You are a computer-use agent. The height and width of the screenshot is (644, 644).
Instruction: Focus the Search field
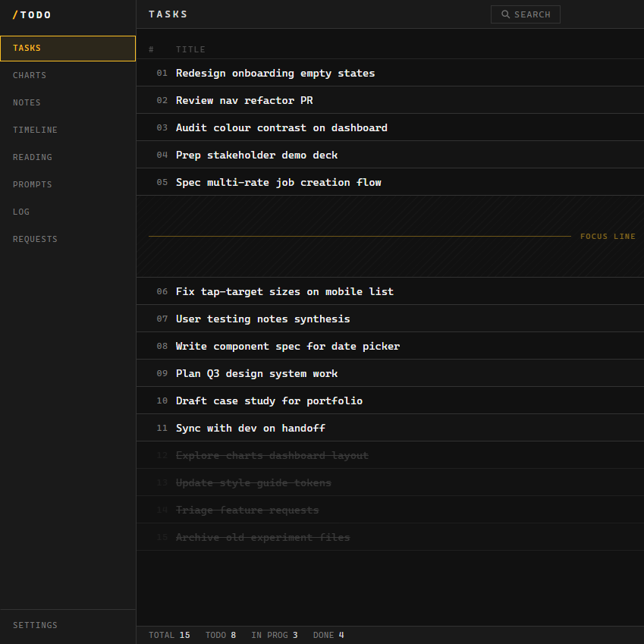coord(526,14)
